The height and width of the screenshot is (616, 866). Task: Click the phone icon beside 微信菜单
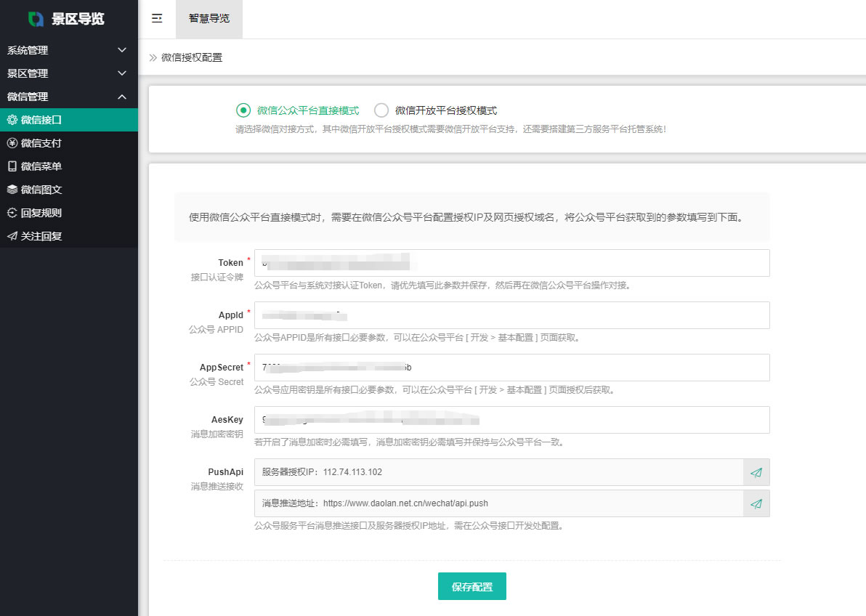click(12, 166)
